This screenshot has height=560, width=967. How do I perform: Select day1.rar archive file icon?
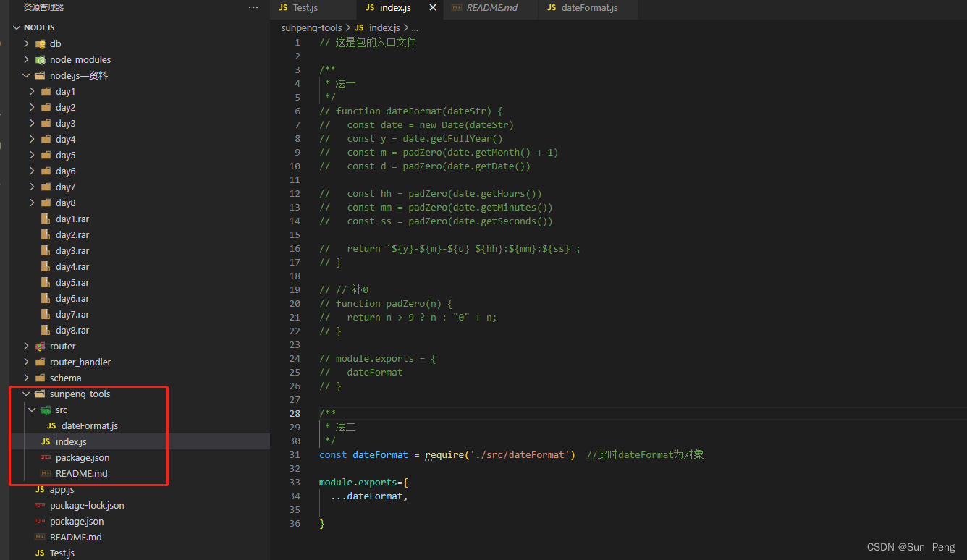[x=46, y=219]
